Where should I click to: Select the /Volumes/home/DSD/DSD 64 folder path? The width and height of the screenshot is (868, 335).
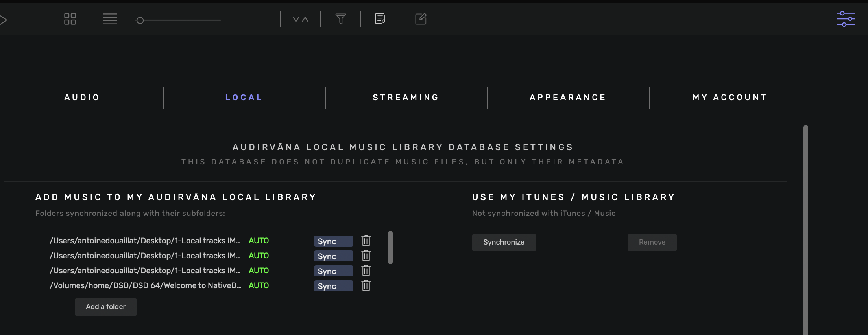(x=145, y=285)
